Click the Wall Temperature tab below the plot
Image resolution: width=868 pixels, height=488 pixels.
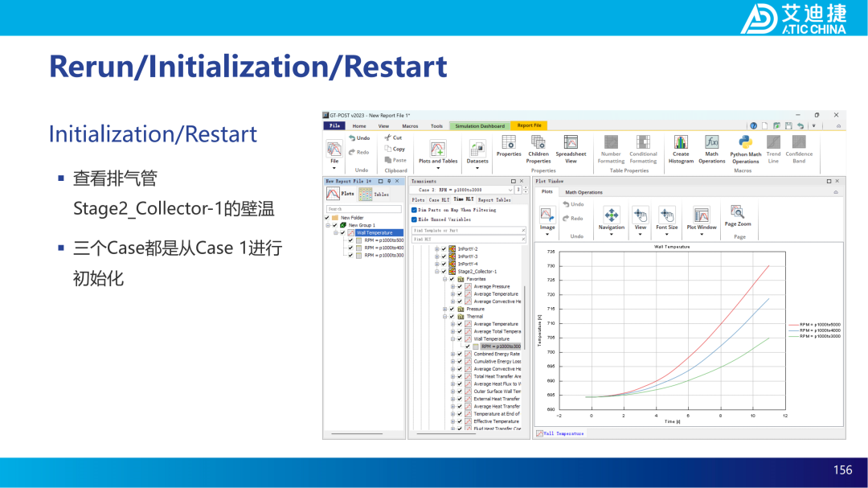point(560,433)
